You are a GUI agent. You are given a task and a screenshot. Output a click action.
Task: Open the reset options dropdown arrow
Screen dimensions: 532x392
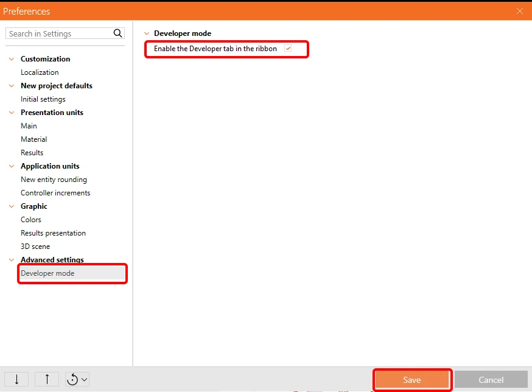pyautogui.click(x=85, y=379)
